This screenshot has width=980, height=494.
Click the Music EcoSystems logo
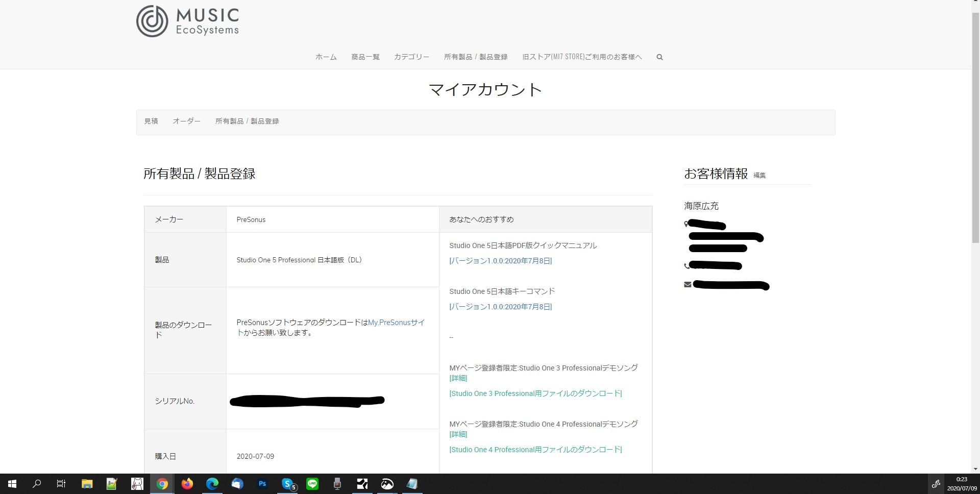[187, 21]
